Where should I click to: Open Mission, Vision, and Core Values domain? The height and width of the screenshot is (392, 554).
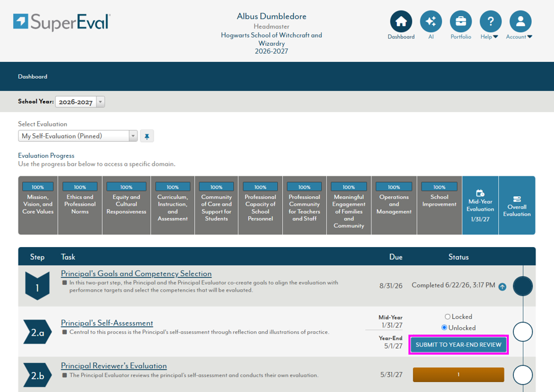click(x=38, y=206)
